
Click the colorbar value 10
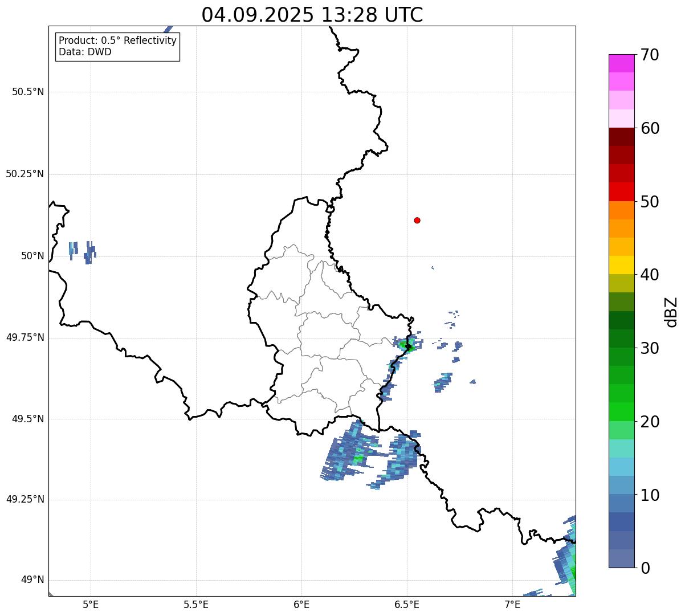pos(650,495)
